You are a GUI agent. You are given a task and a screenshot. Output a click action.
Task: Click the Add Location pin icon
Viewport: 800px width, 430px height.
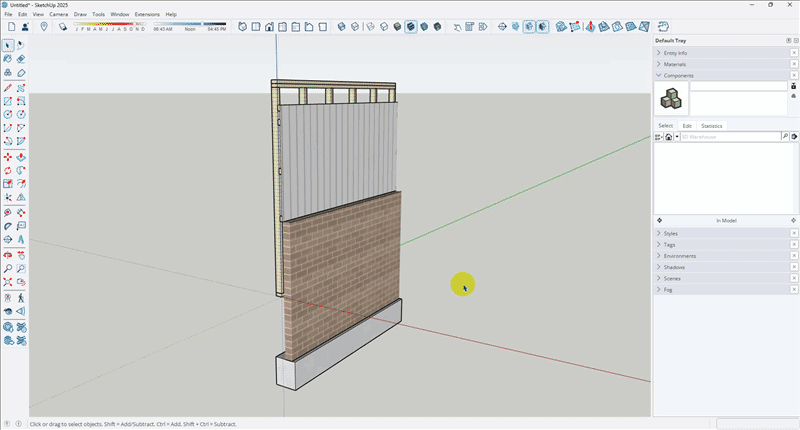(x=44, y=27)
